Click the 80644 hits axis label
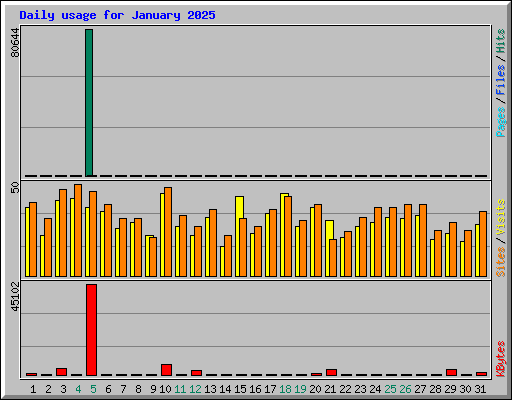 coord(15,42)
